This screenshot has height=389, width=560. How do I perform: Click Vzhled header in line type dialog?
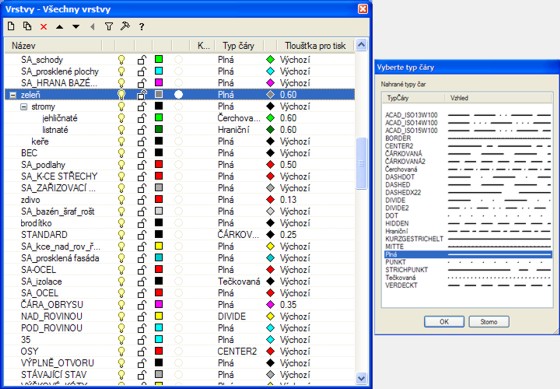point(498,98)
